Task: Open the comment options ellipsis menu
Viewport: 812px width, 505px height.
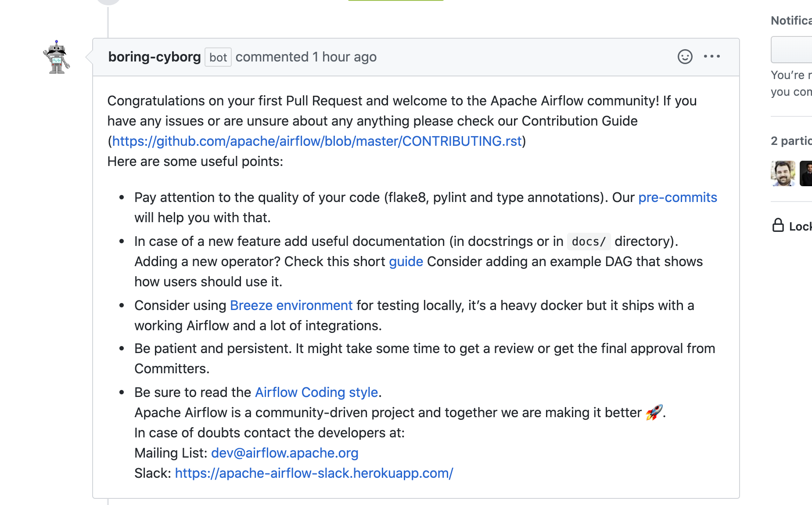Action: coord(711,56)
